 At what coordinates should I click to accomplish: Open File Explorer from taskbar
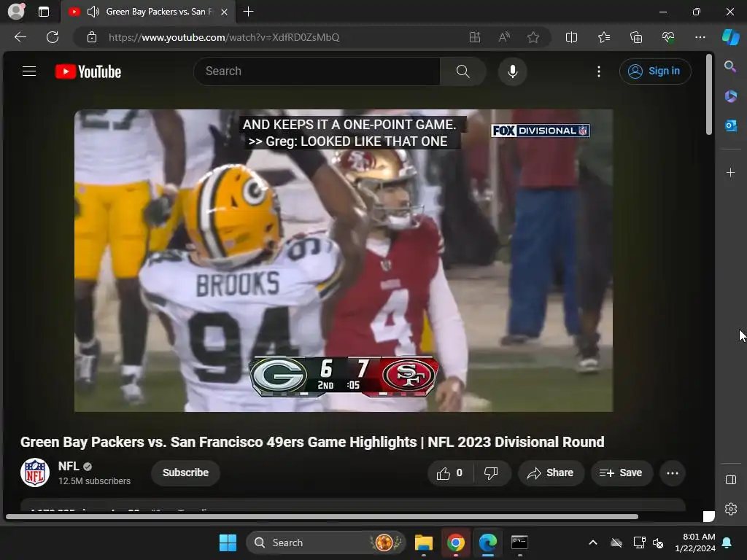click(424, 542)
